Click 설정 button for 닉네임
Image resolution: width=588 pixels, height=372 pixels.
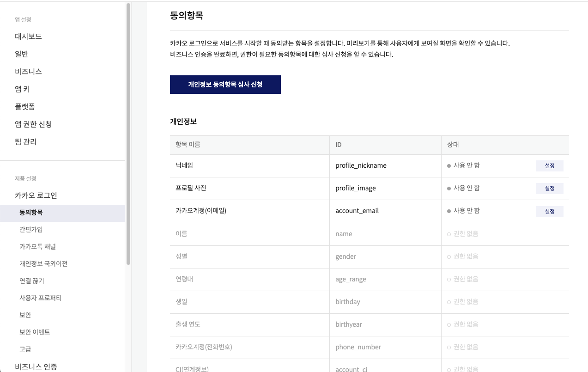pyautogui.click(x=550, y=166)
